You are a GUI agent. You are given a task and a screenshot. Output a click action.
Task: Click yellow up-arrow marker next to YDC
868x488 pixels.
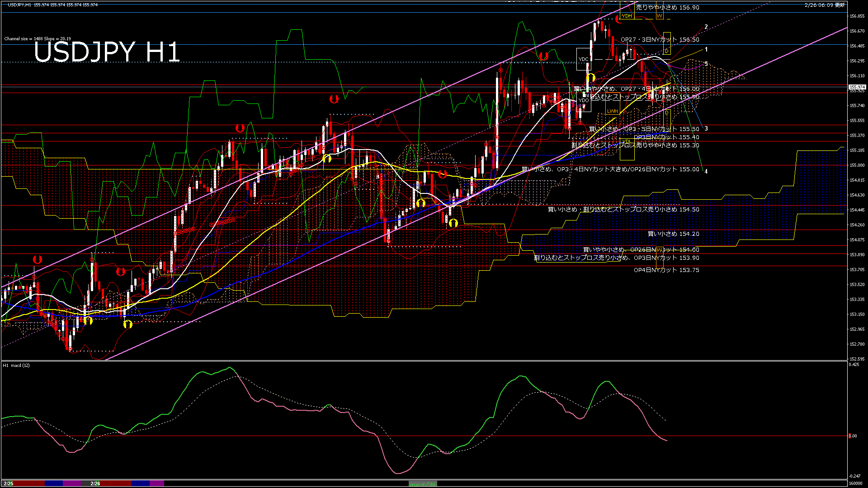tap(590, 78)
